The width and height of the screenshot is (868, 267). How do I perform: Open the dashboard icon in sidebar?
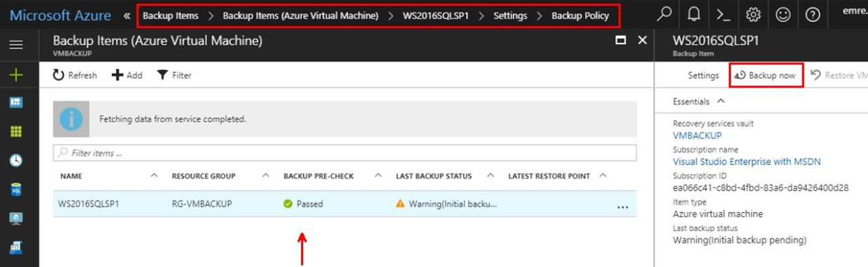(x=16, y=103)
